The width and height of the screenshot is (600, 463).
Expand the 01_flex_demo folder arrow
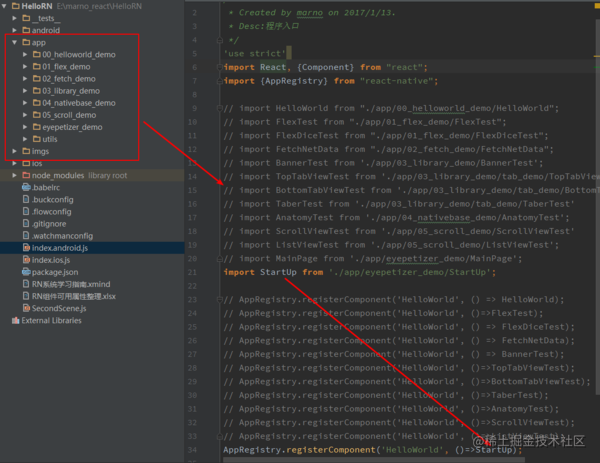point(25,67)
